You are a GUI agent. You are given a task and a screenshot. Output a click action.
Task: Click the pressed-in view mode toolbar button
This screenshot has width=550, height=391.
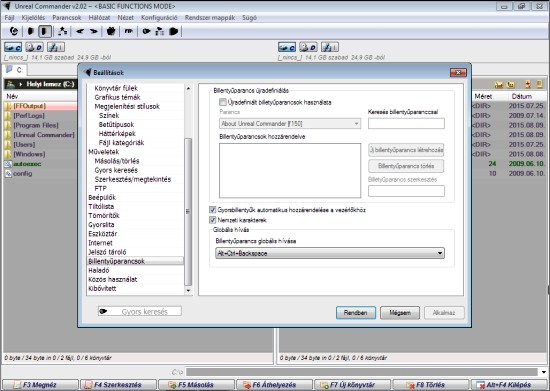[45, 31]
